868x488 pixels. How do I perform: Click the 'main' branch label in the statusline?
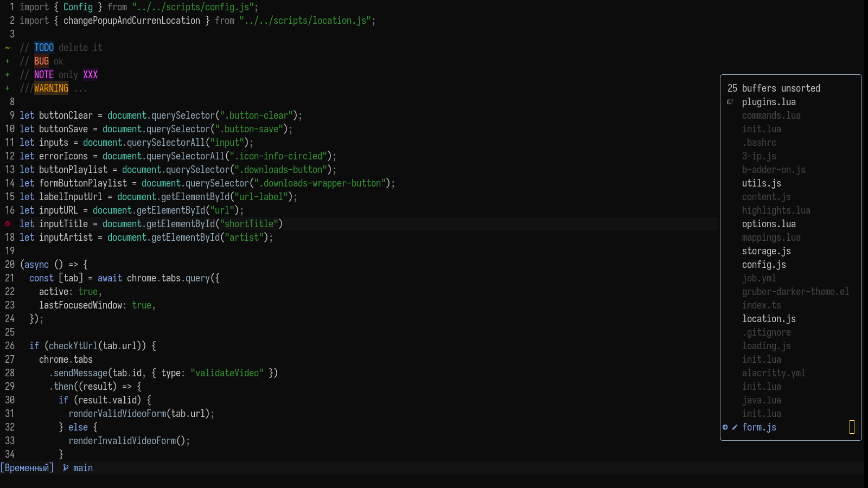click(82, 467)
